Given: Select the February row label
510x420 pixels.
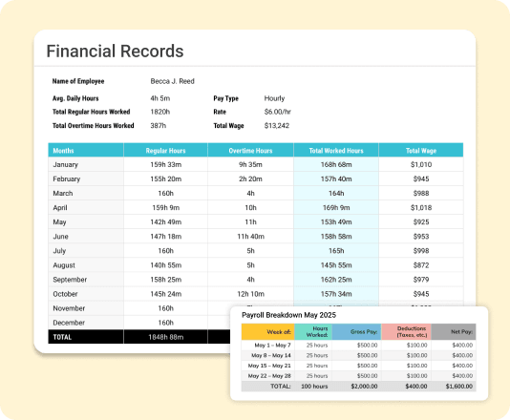Looking at the screenshot, I should point(66,178).
